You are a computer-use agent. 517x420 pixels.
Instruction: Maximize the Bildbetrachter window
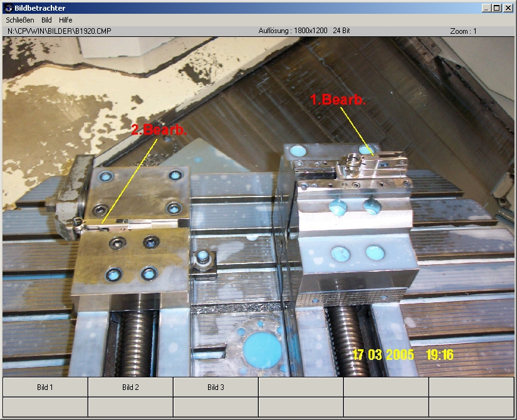[496, 8]
